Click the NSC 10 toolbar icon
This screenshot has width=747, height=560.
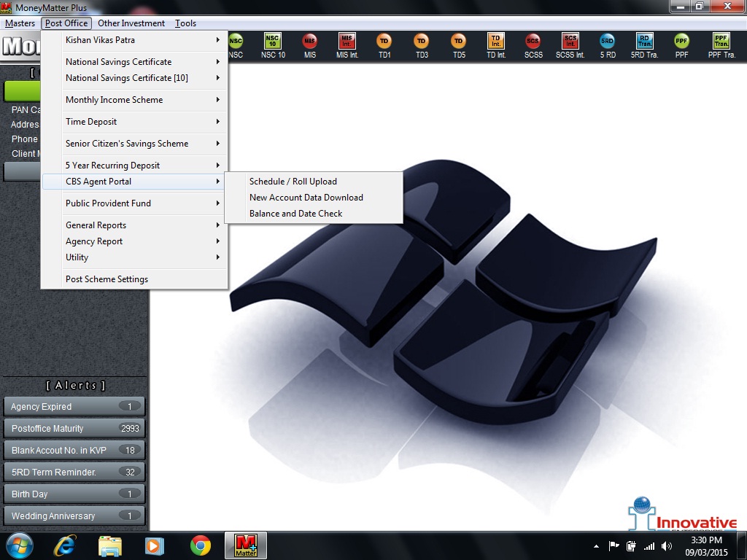click(273, 45)
